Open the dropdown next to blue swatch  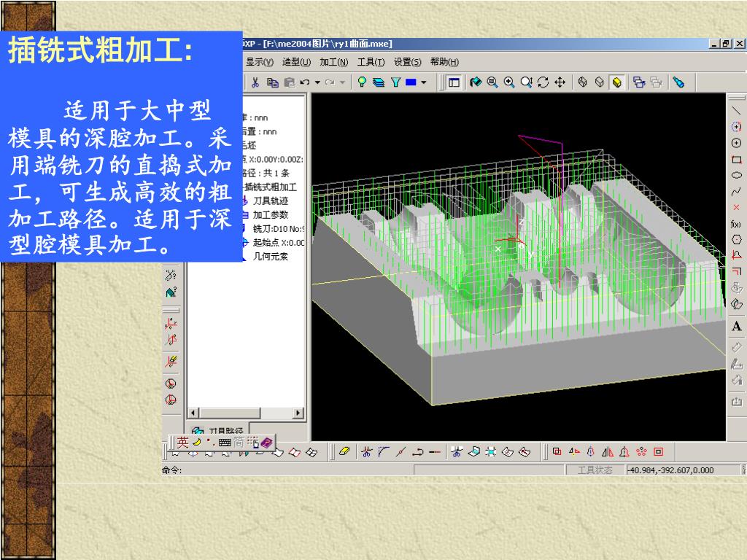424,82
